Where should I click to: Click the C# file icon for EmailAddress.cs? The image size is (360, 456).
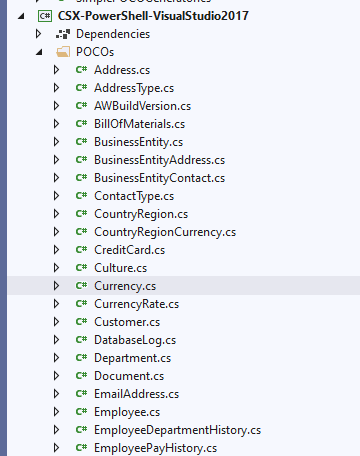click(81, 394)
